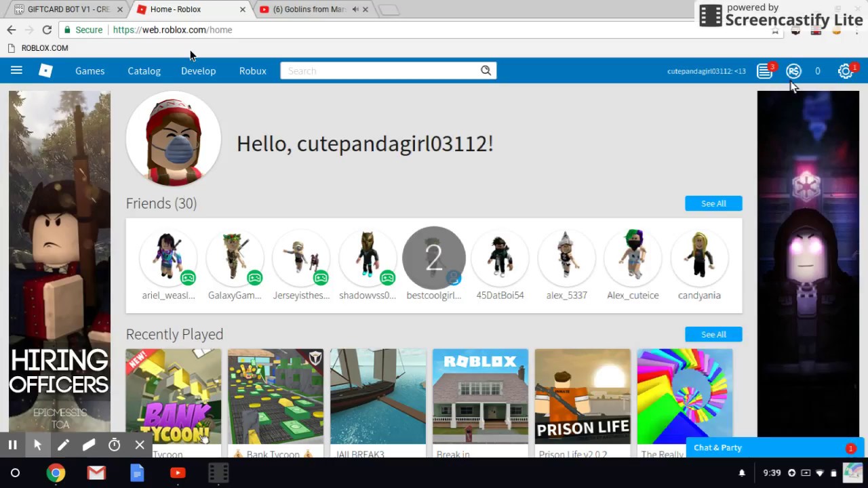Click the 0 Robux balance count
Image resolution: width=868 pixels, height=488 pixels.
(x=818, y=70)
